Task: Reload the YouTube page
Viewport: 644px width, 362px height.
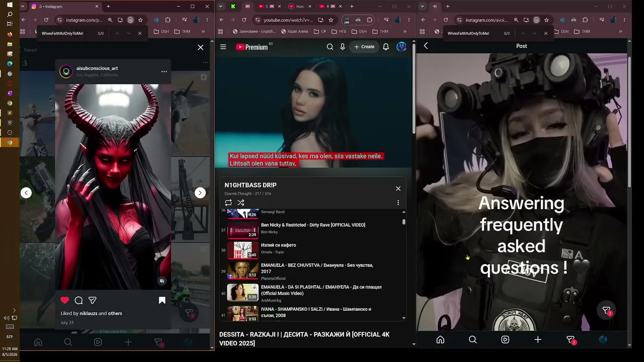Action: (244, 20)
